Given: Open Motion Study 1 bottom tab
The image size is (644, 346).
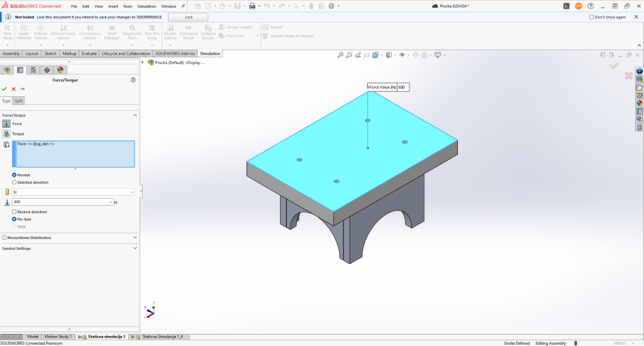Looking at the screenshot, I should pos(58,337).
